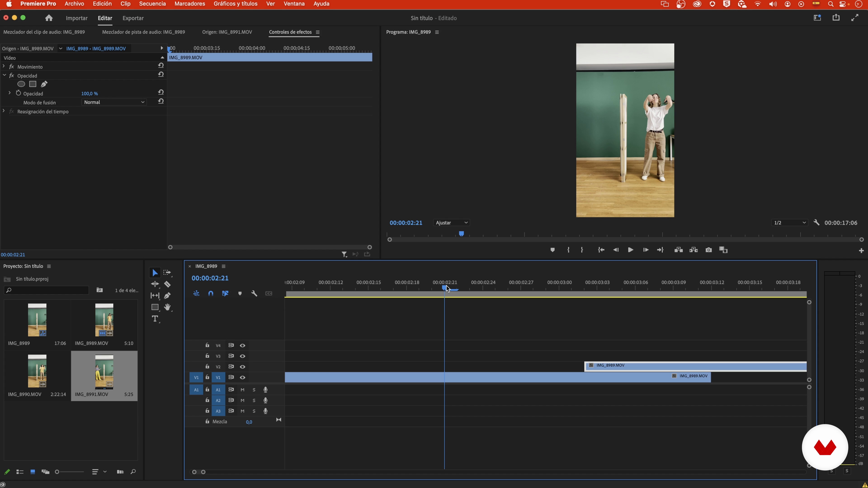868x488 pixels.
Task: Switch to Origen: IMG_8991.MOV tab
Action: 227,32
